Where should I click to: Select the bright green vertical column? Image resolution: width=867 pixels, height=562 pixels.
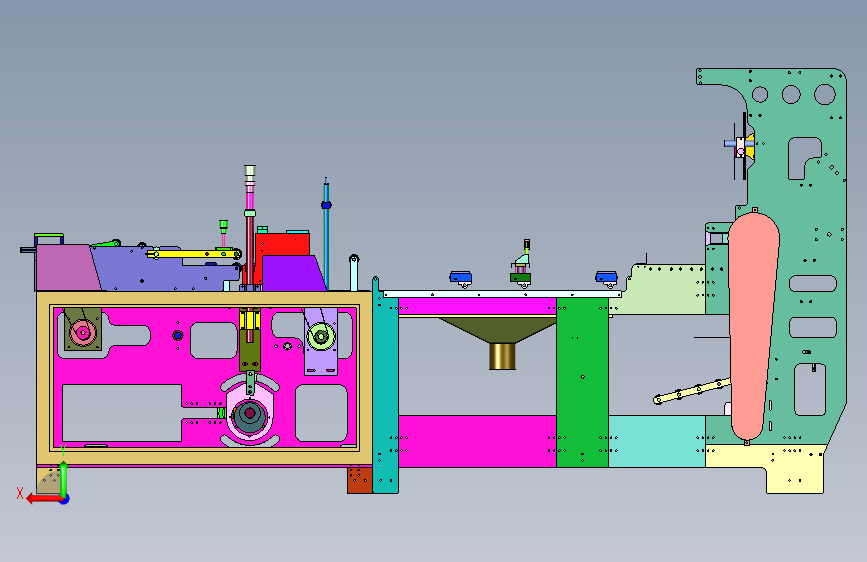click(582, 382)
